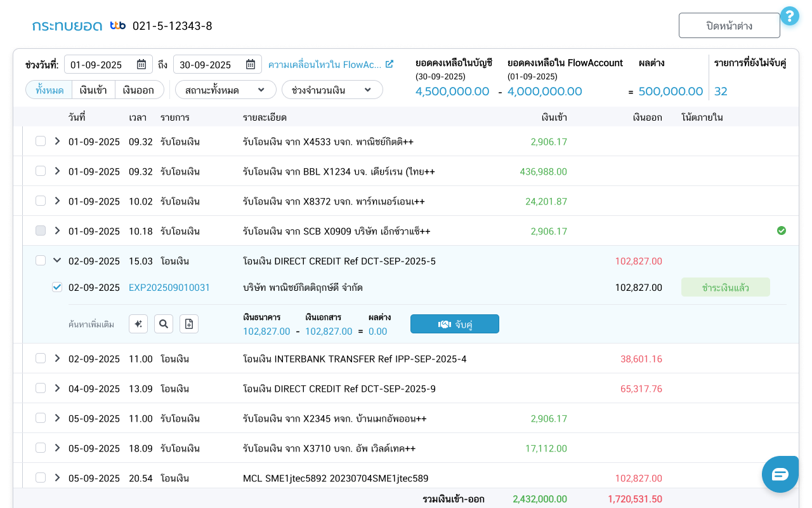The image size is (812, 508).
Task: Click the AI sparkle suggestion icon
Action: click(138, 324)
